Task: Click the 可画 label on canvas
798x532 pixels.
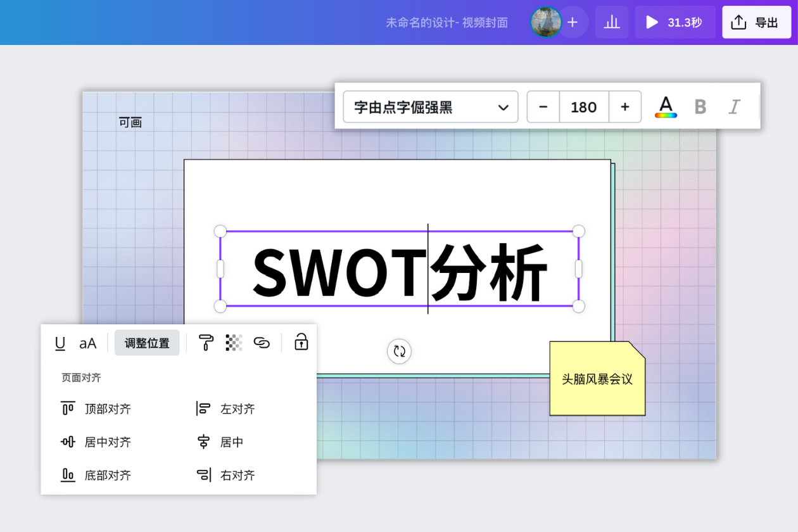Action: pyautogui.click(x=130, y=123)
